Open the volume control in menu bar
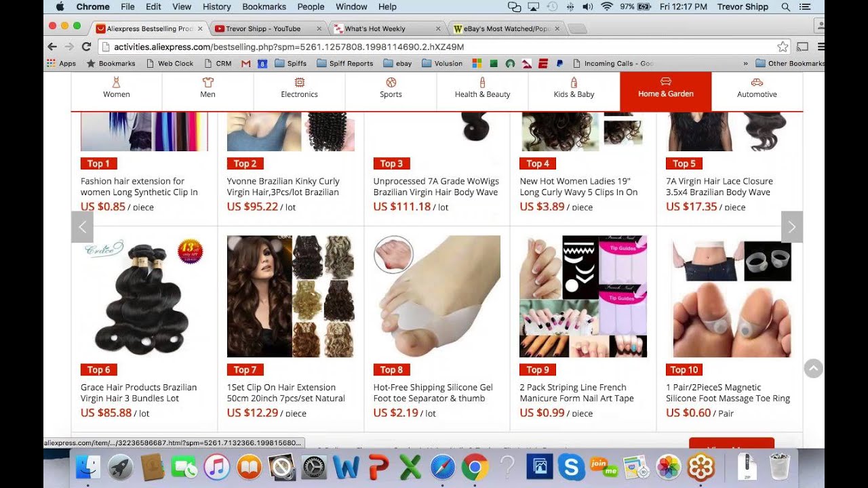 click(x=587, y=7)
